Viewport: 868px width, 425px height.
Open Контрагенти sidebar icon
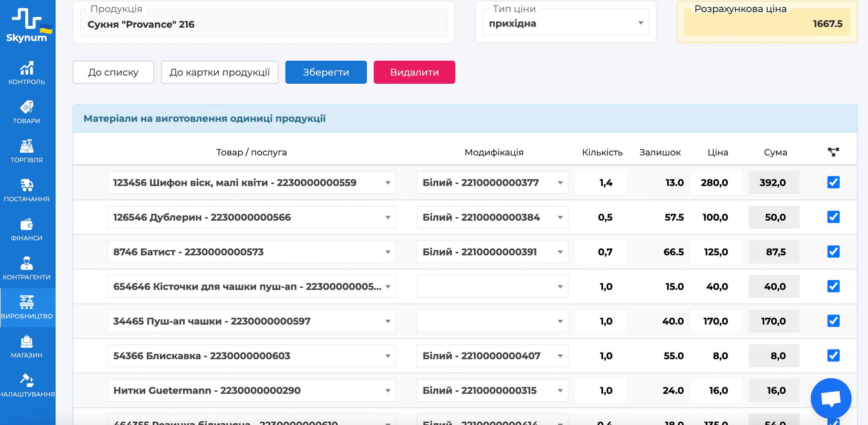pos(26,263)
